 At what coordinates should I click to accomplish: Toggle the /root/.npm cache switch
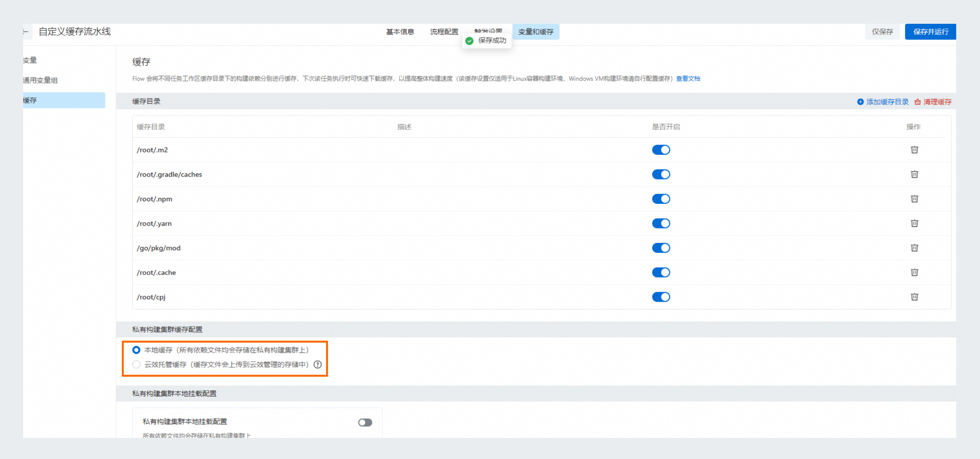(661, 199)
